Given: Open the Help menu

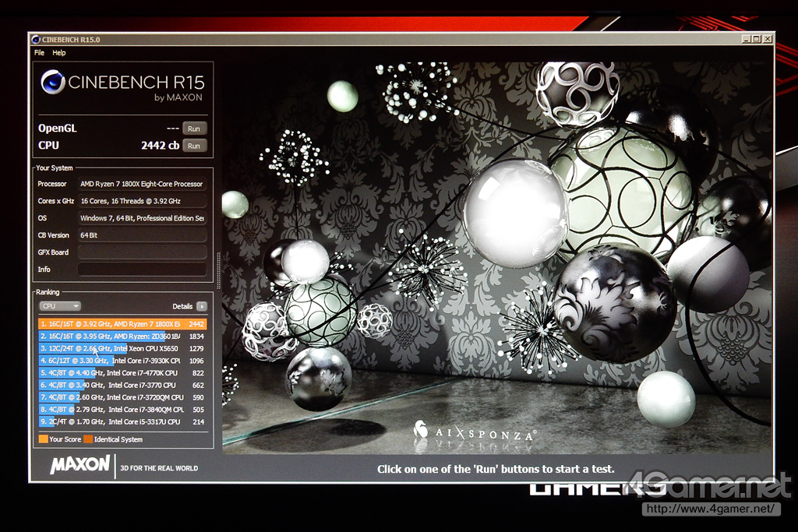Looking at the screenshot, I should click(x=59, y=52).
